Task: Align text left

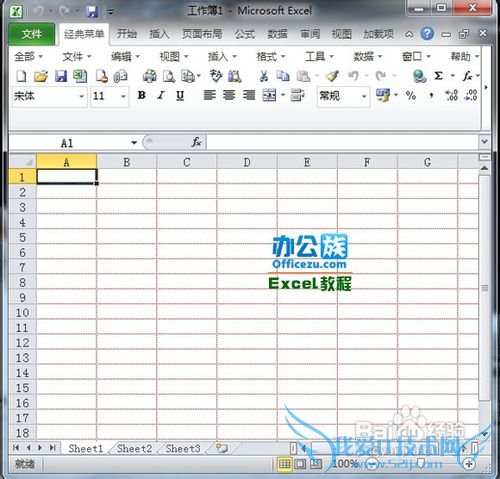Action: (210, 95)
